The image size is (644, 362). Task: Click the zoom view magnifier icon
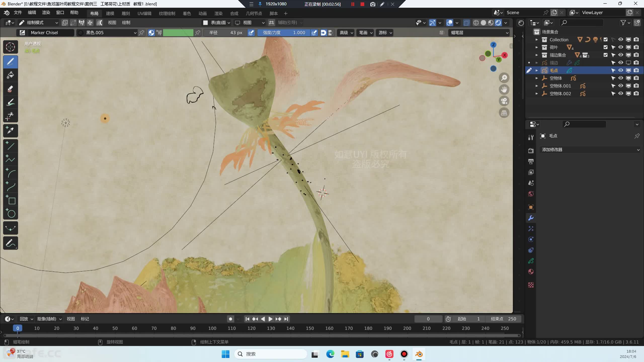pyautogui.click(x=504, y=78)
